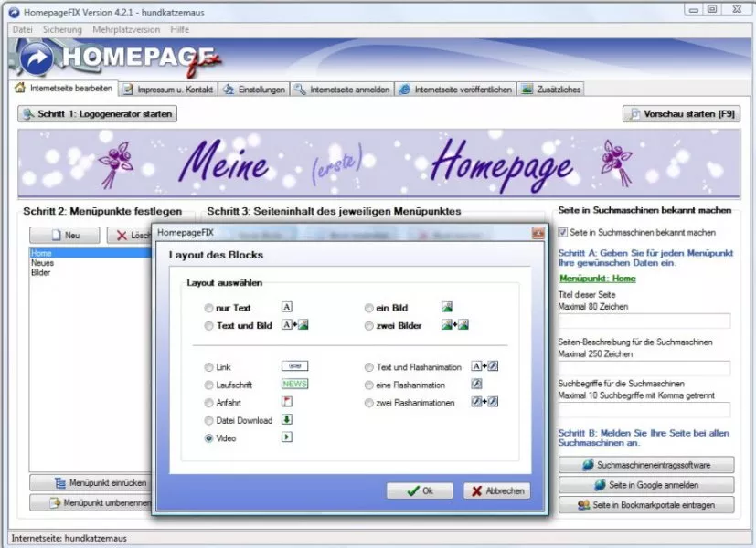The width and height of the screenshot is (756, 548).
Task: Start the Logogenerator in Schritt 1
Action: tap(97, 114)
